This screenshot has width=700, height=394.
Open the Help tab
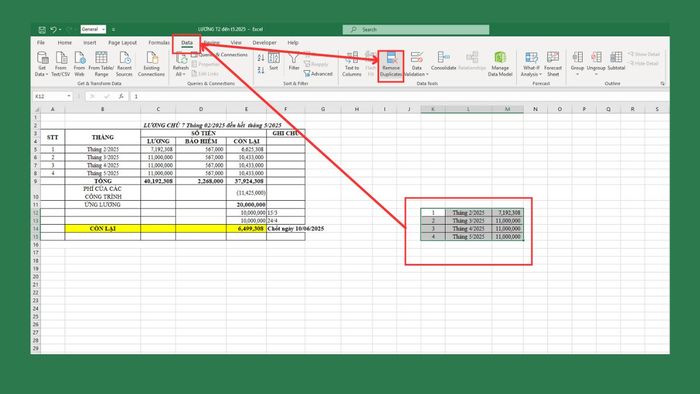[293, 43]
